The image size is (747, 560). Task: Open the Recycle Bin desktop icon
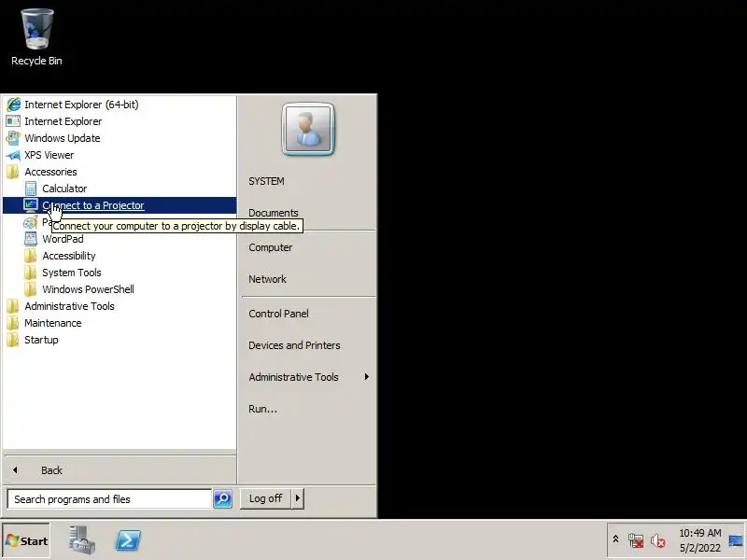(36, 37)
